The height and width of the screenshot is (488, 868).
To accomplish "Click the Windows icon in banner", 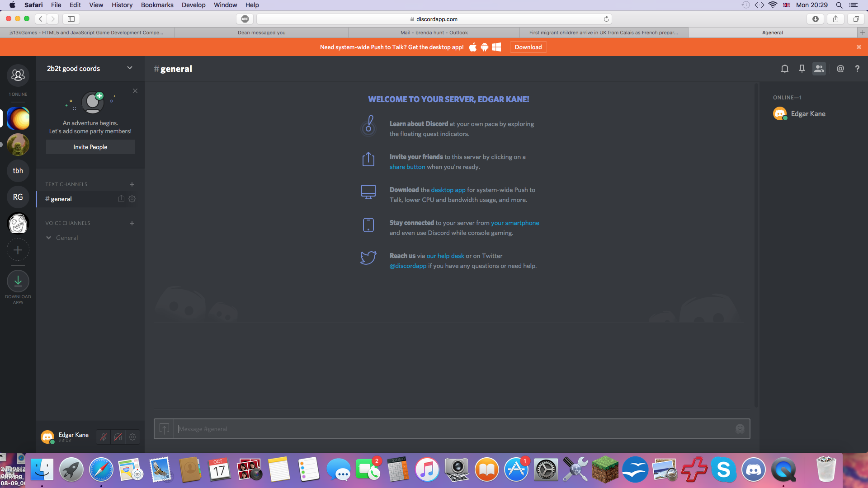I will point(496,47).
